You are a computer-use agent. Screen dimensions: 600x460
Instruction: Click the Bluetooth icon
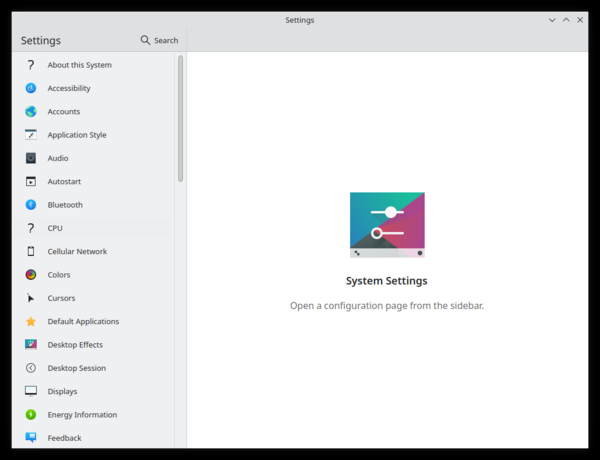click(31, 205)
